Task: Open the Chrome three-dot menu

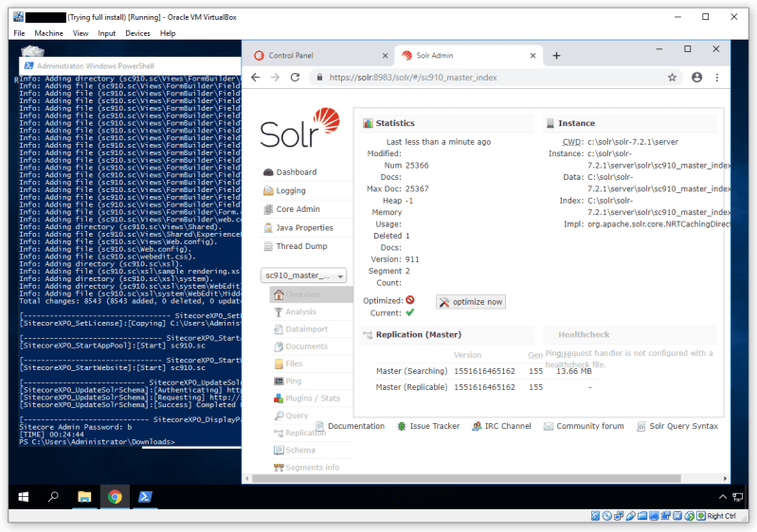Action: [717, 78]
